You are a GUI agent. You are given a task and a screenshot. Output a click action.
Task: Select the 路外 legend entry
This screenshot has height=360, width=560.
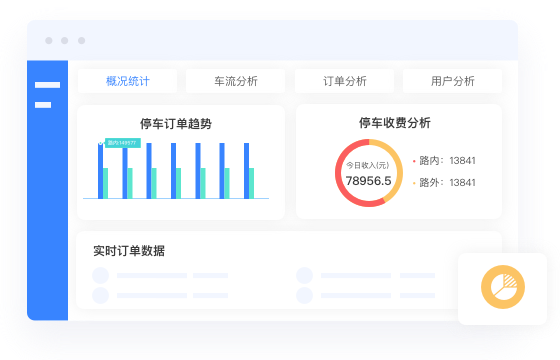(444, 183)
